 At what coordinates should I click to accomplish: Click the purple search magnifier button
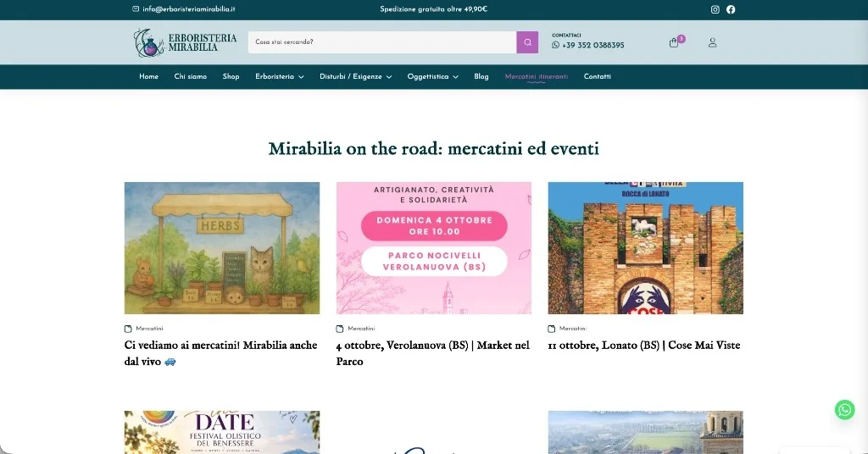pyautogui.click(x=527, y=42)
